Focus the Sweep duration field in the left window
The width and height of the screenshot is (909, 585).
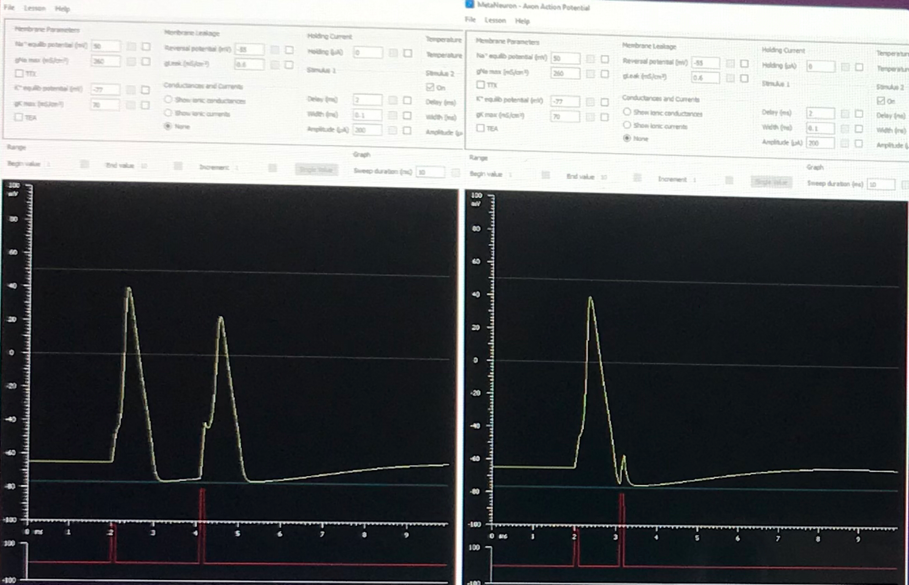(x=430, y=172)
